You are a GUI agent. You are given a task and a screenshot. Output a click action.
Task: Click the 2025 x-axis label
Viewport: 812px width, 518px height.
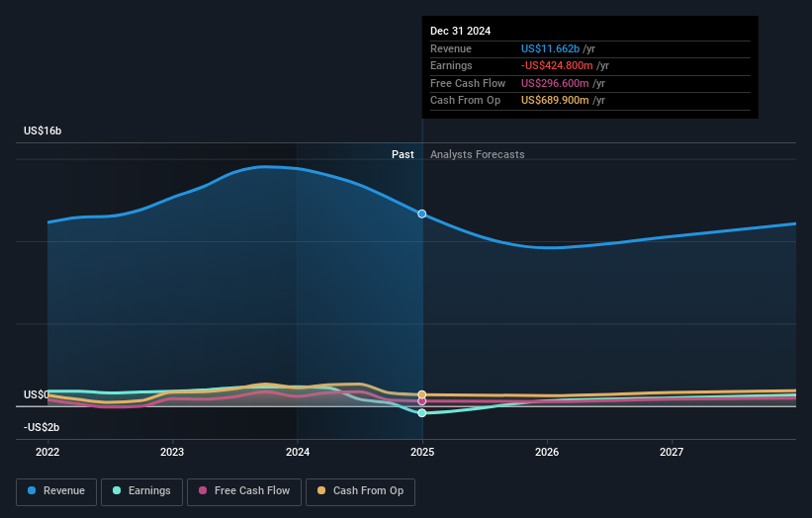click(422, 453)
